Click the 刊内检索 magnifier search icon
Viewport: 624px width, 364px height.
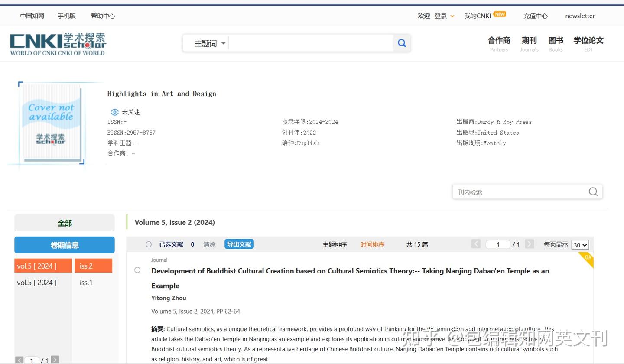click(593, 192)
